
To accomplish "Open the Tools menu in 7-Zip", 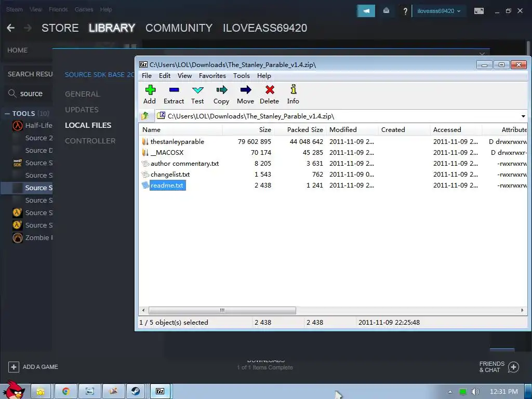I will (x=241, y=76).
